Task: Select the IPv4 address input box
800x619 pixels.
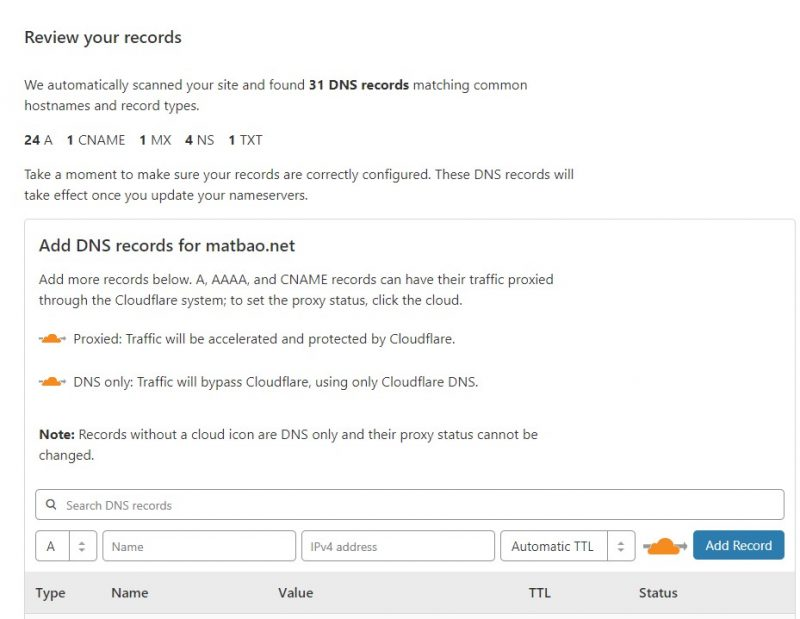Action: click(398, 546)
